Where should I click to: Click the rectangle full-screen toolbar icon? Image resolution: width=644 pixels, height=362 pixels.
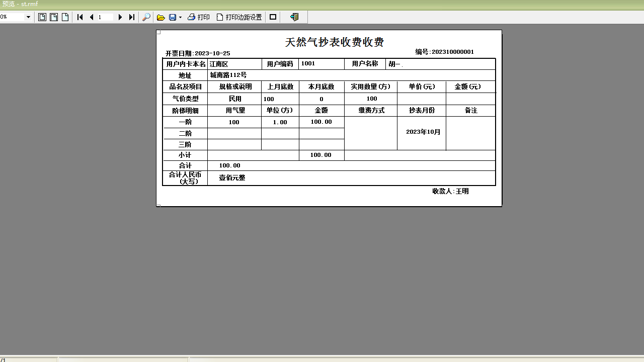(x=273, y=17)
